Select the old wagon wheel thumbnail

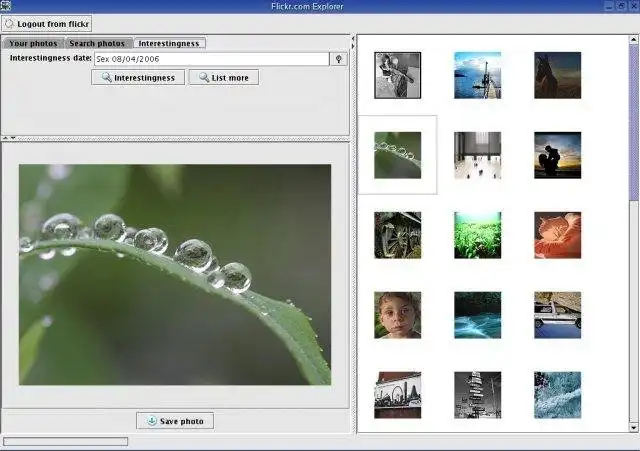pyautogui.click(x=398, y=235)
